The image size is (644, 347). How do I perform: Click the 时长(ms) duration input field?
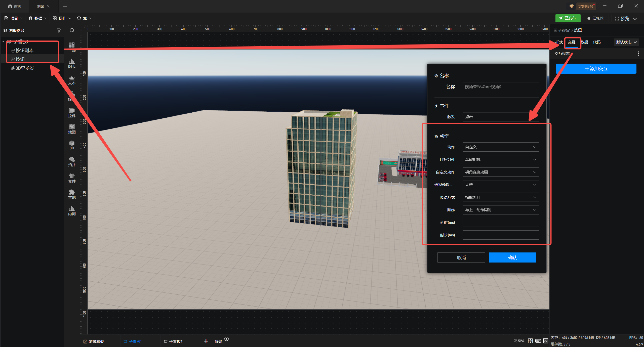(x=501, y=235)
